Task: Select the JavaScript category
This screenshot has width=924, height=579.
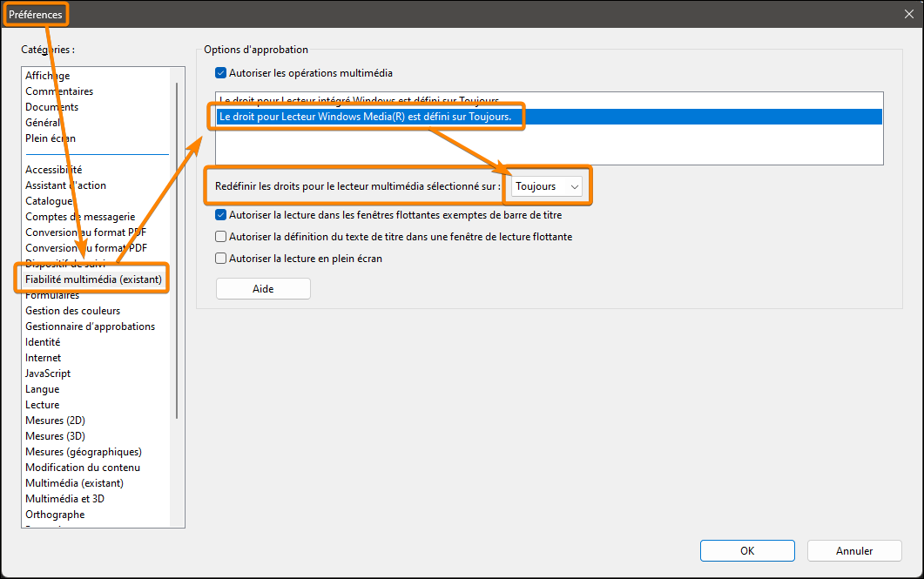Action: (x=48, y=373)
